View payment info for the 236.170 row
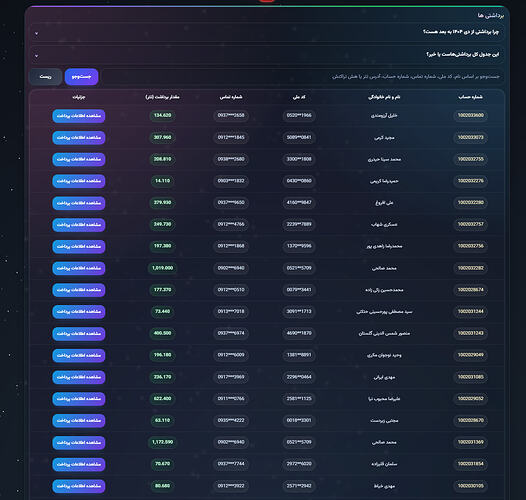Image resolution: width=526 pixels, height=500 pixels. (x=79, y=377)
